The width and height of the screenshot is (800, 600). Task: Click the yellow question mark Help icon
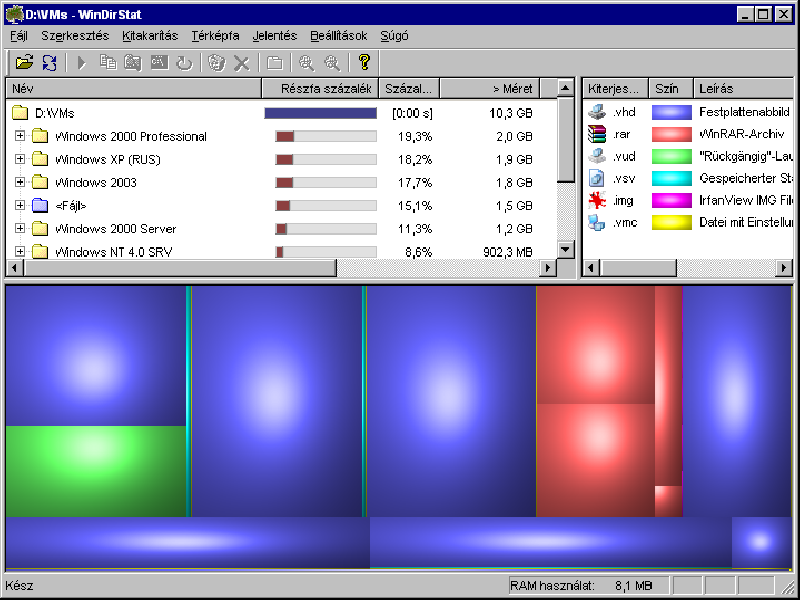(x=364, y=62)
